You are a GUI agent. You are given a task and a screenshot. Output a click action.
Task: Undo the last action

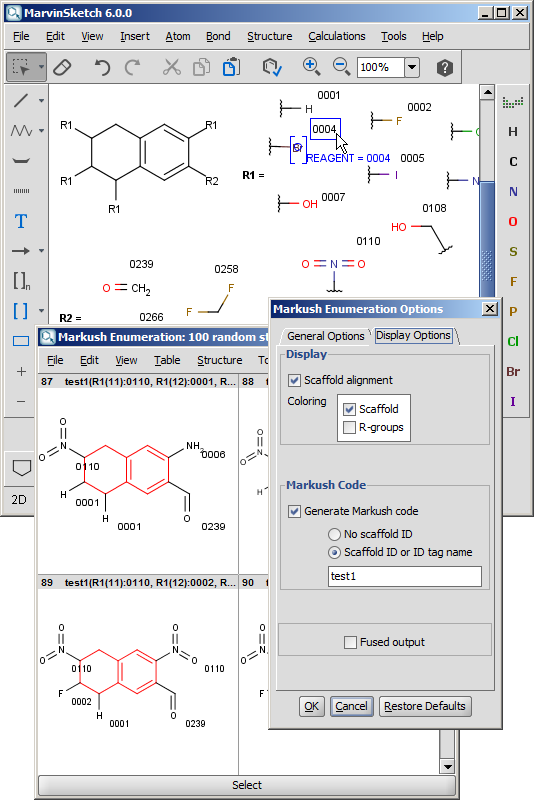coord(102,67)
